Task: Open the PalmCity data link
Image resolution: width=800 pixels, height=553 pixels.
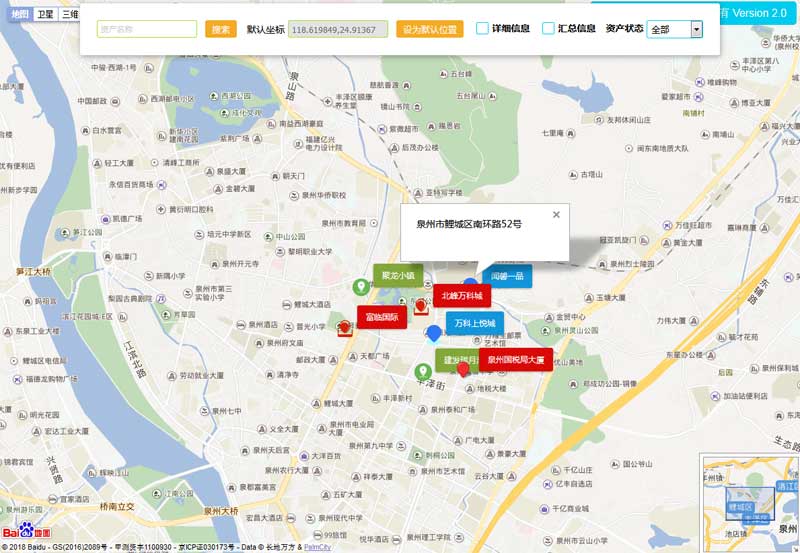Action: point(317,547)
